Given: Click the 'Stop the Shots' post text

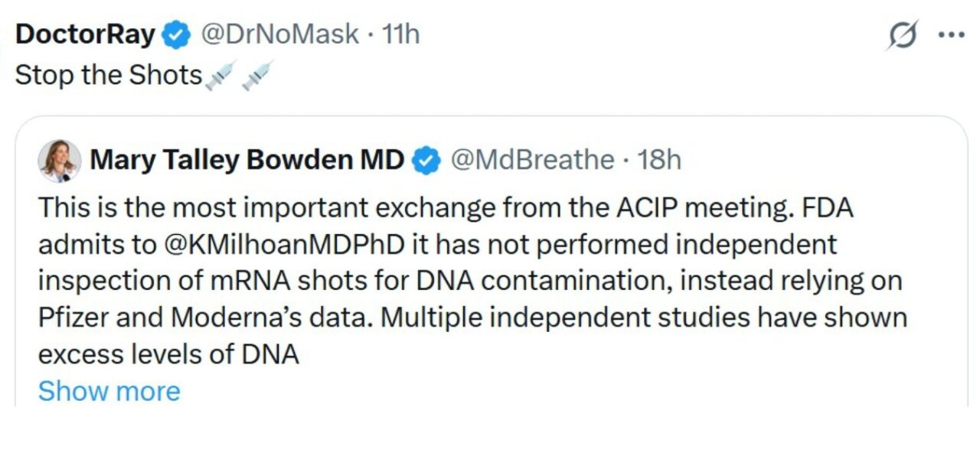Looking at the screenshot, I should [x=107, y=76].
